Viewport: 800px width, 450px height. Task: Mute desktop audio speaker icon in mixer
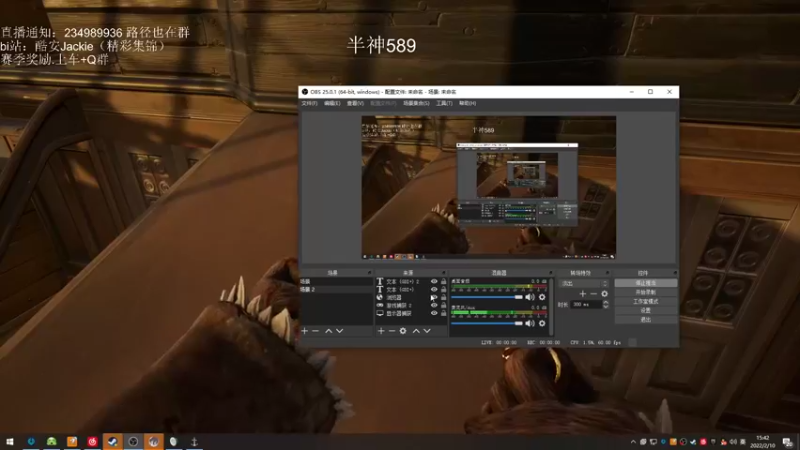(530, 297)
